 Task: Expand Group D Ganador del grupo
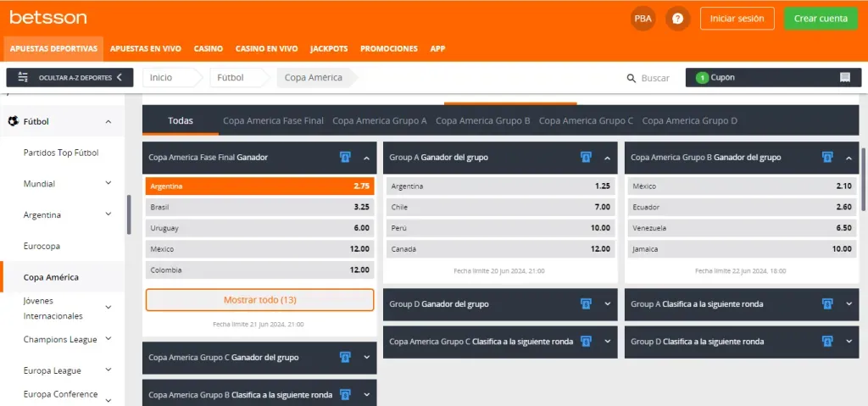pyautogui.click(x=607, y=304)
